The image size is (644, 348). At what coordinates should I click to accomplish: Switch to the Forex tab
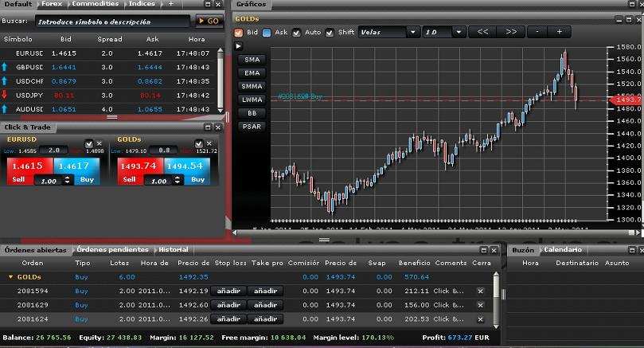52,4
